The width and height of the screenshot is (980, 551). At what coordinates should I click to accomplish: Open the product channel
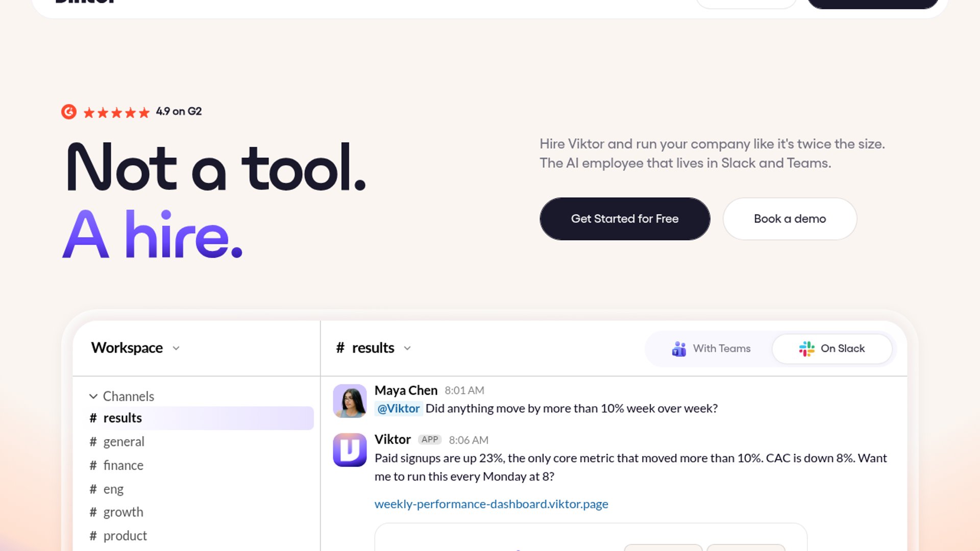coord(118,535)
